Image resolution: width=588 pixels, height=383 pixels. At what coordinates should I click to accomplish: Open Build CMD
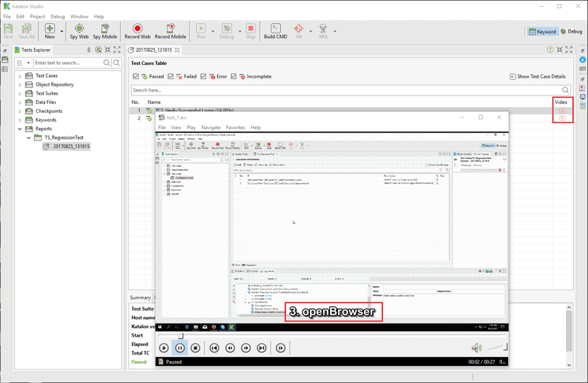[x=275, y=31]
